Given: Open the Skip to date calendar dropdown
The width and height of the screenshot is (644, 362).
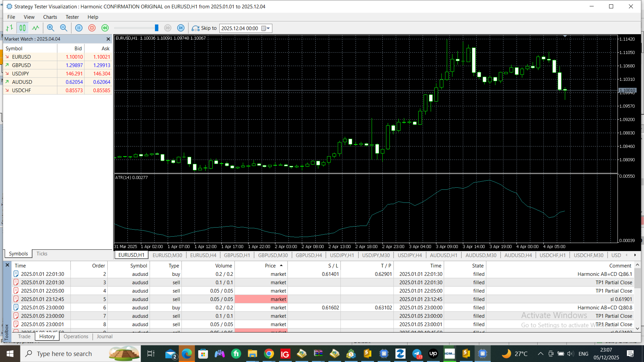Looking at the screenshot, I should tap(266, 28).
